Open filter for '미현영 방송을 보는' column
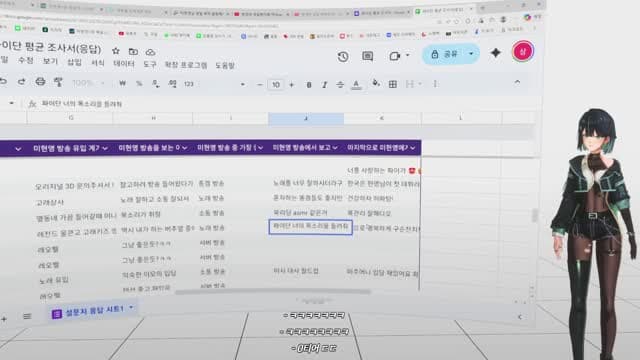Viewport: 640px width, 360px height. 184,148
